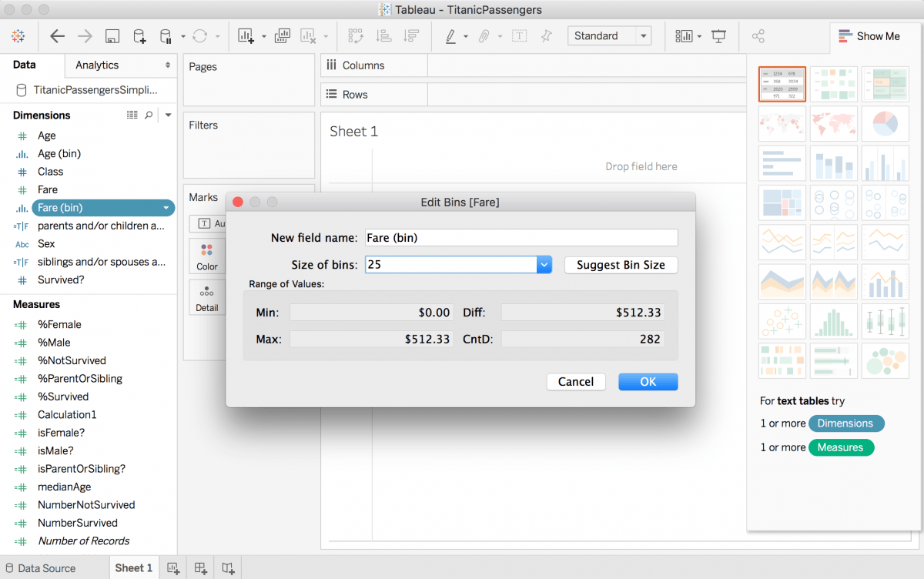The image size is (924, 579).
Task: Click the Presentation Mode icon
Action: pos(718,36)
